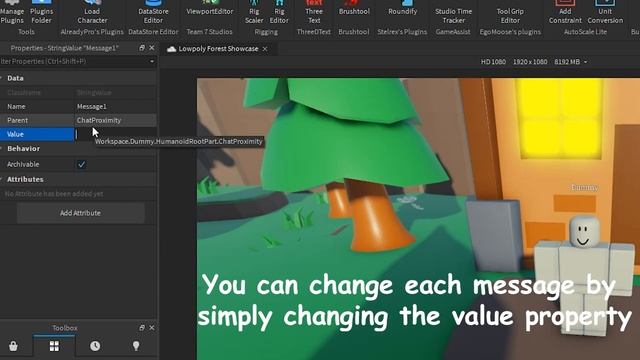Focus the Filter Properties search field
Image resolution: width=640 pixels, height=360 pixels.
74,61
